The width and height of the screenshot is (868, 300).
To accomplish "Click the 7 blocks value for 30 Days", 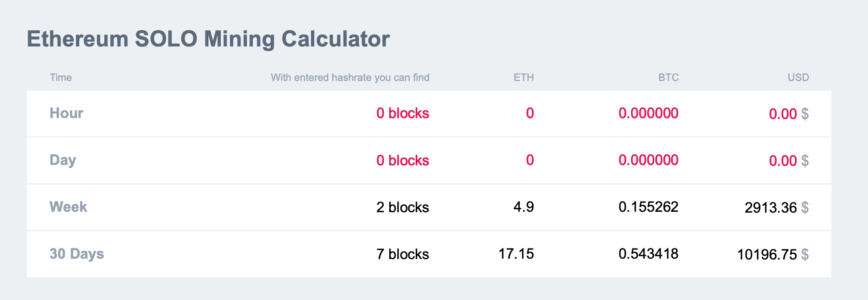I will click(402, 254).
